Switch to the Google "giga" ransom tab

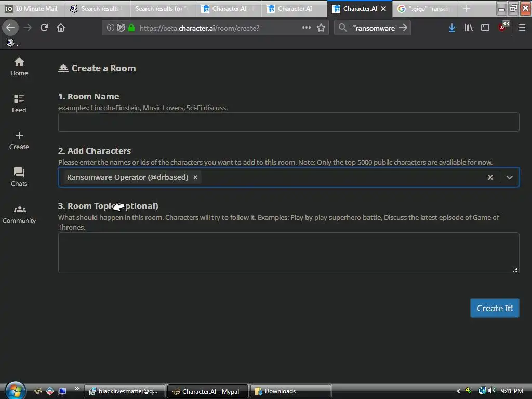point(425,8)
